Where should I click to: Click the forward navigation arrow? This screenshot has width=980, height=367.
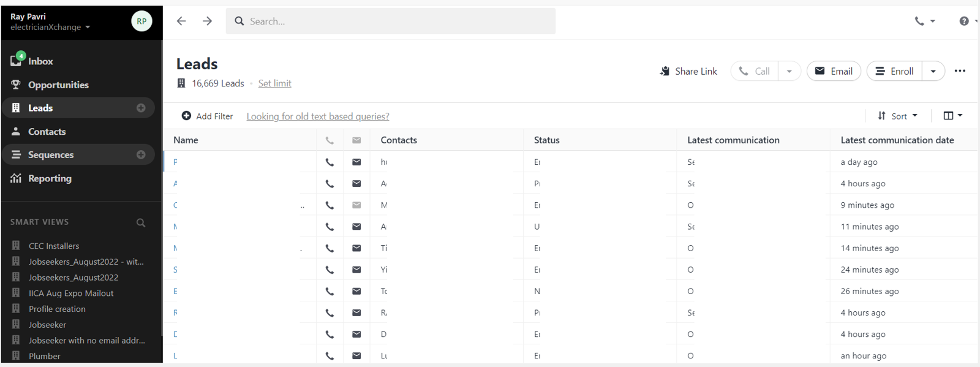click(x=208, y=21)
